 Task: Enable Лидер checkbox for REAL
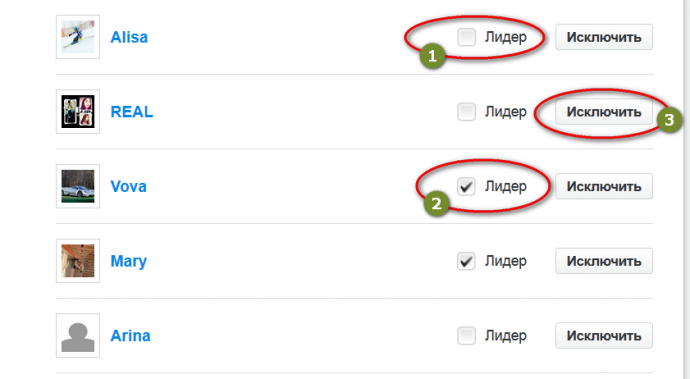click(x=466, y=111)
